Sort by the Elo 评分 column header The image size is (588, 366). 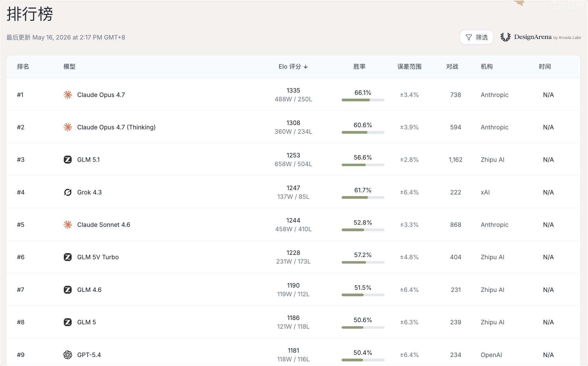click(293, 67)
